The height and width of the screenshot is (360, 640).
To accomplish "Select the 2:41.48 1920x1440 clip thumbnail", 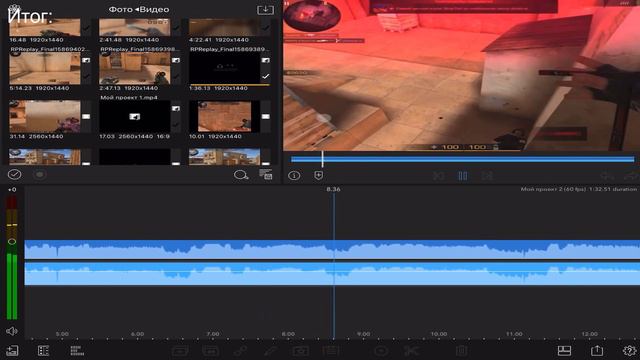I will (135, 27).
